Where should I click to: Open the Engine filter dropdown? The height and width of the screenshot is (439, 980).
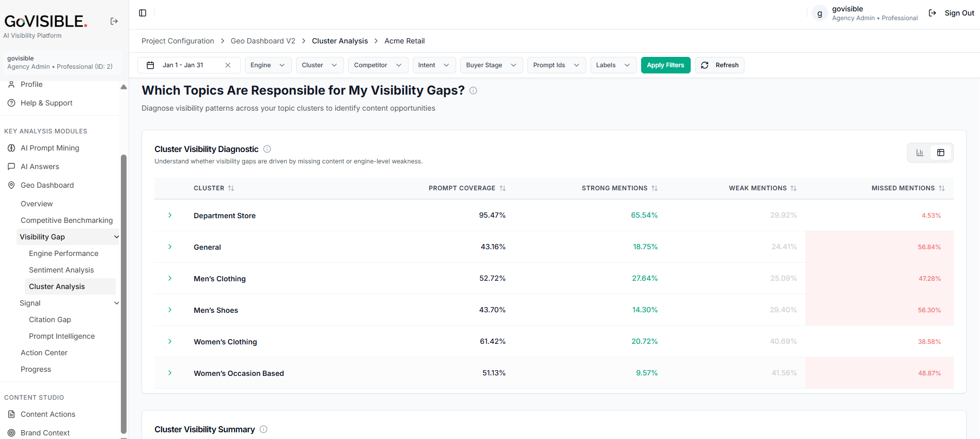[268, 65]
